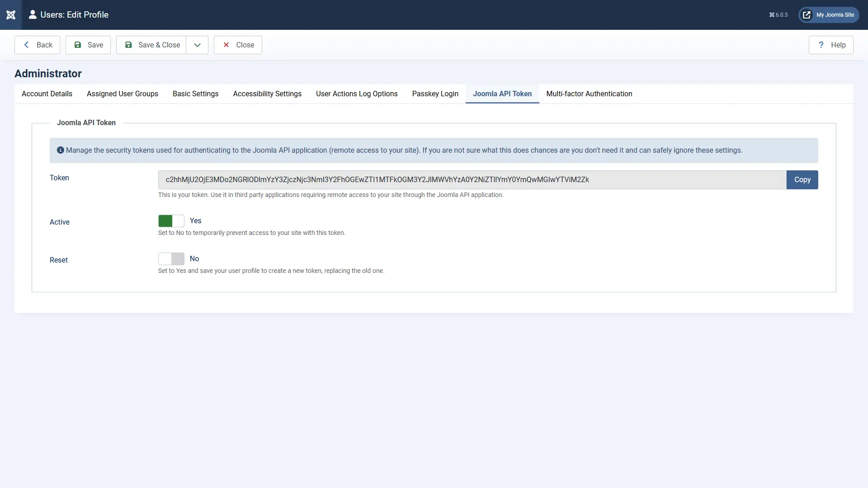Click the red X icon on the Close button
This screenshot has width=868, height=488.
point(226,45)
